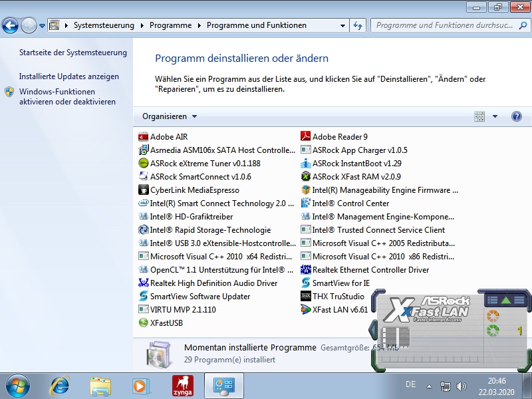Open Windows Explorer folder taskbar icon

tap(100, 386)
